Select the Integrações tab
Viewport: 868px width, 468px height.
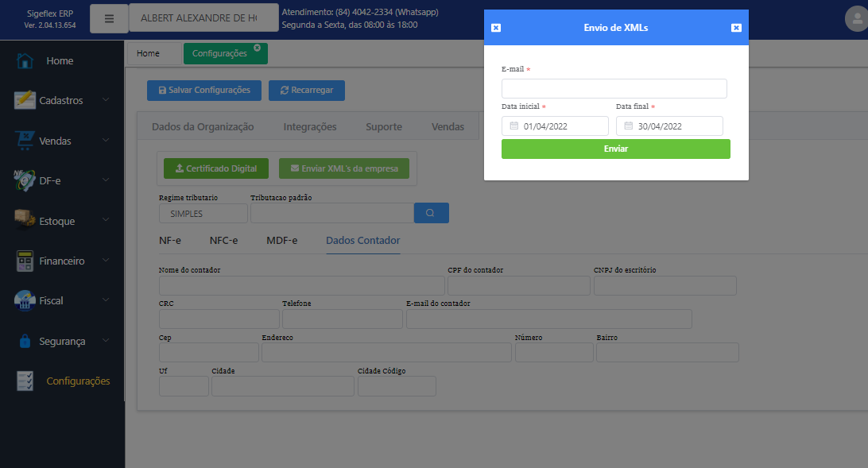[x=310, y=126]
